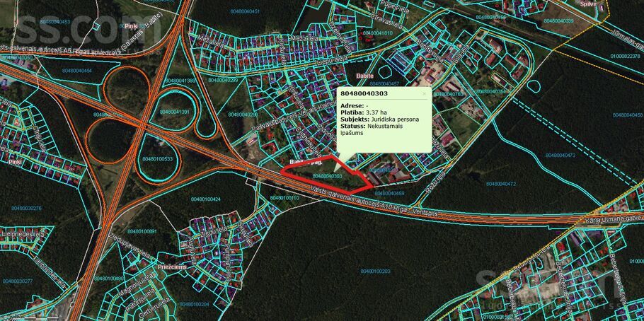Click parcel number 80480100203

click(x=374, y=271)
